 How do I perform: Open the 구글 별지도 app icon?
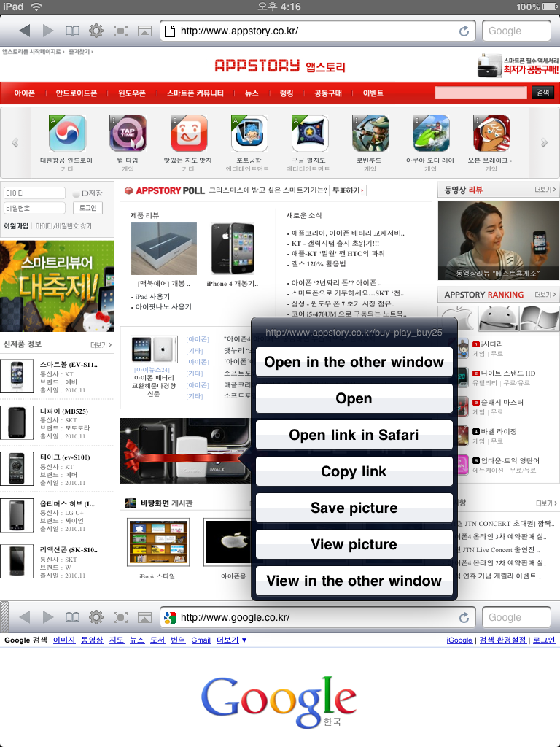coord(310,133)
